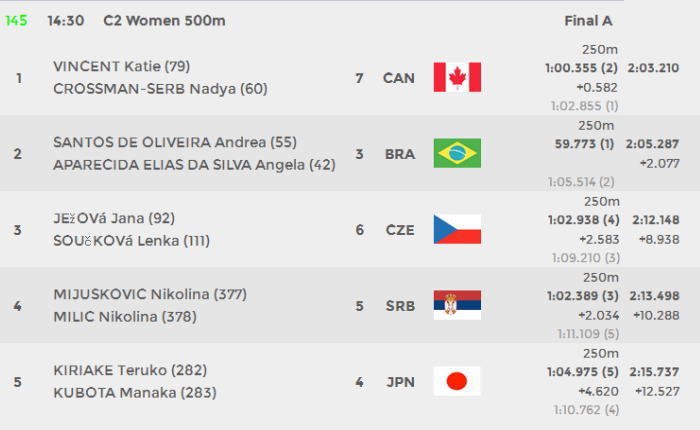Click race number 145

pyautogui.click(x=16, y=21)
